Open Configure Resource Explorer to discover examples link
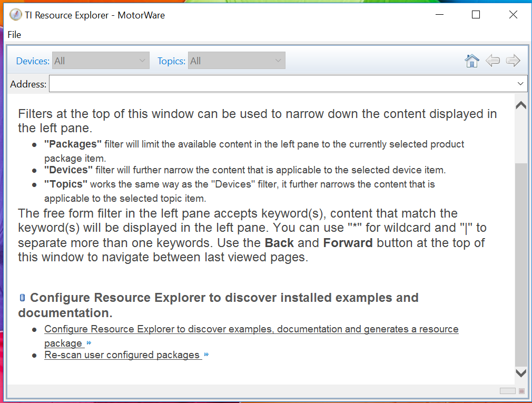The height and width of the screenshot is (403, 532). coord(251,329)
